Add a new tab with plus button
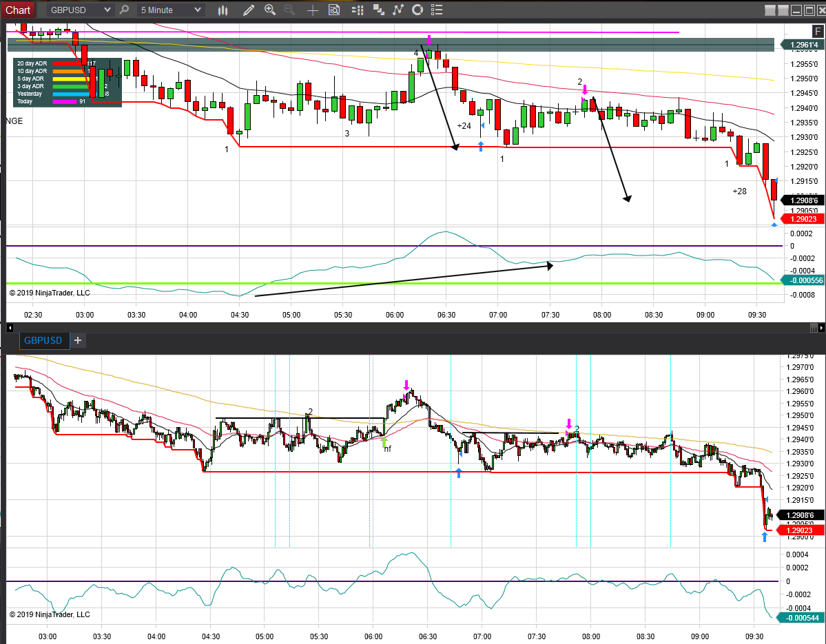Image resolution: width=826 pixels, height=644 pixels. (77, 340)
